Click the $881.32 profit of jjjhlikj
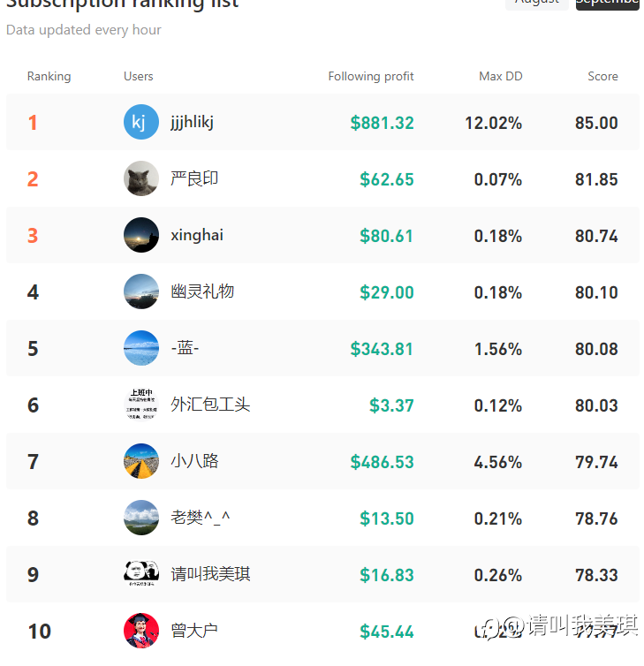Viewport: 644px width, 666px height. (x=382, y=123)
